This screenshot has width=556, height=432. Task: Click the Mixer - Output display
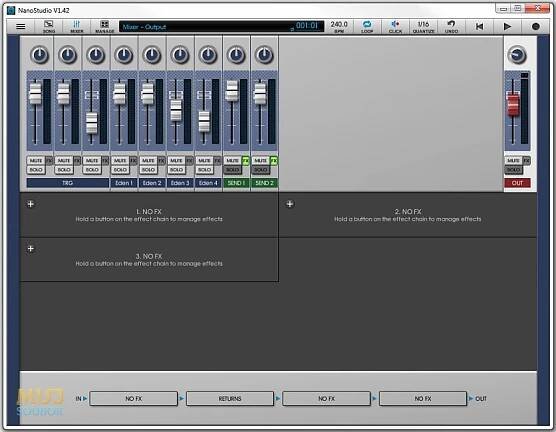click(x=221, y=27)
